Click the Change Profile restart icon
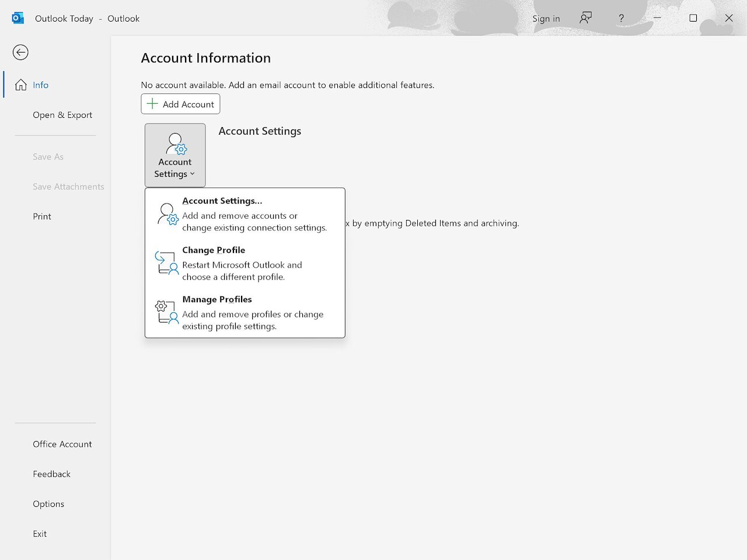747x560 pixels. tap(165, 263)
